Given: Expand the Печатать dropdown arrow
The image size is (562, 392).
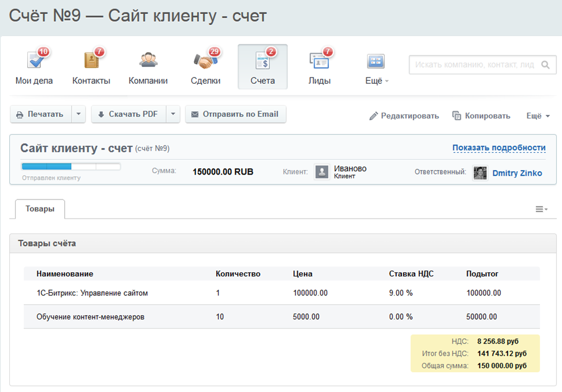Looking at the screenshot, I should tap(79, 114).
